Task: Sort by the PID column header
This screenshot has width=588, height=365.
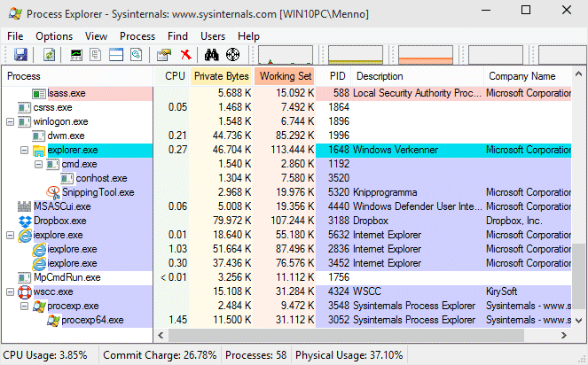Action: pyautogui.click(x=333, y=76)
